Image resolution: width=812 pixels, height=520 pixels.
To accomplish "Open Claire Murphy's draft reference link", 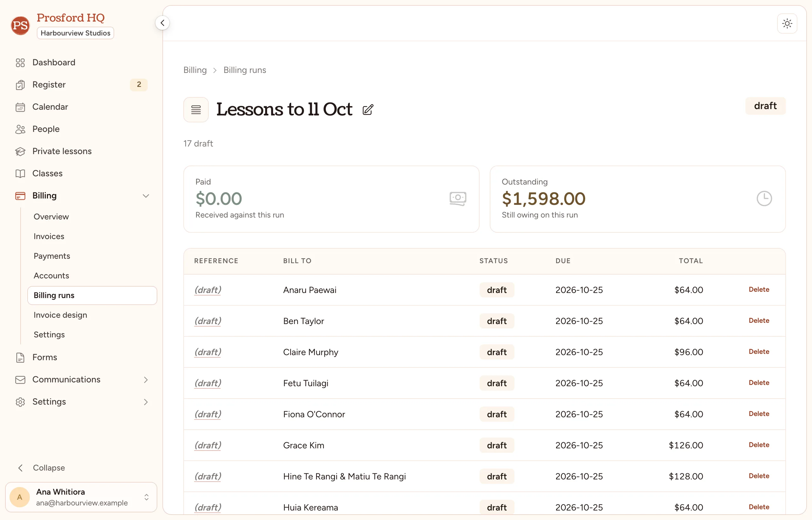I will click(x=208, y=352).
